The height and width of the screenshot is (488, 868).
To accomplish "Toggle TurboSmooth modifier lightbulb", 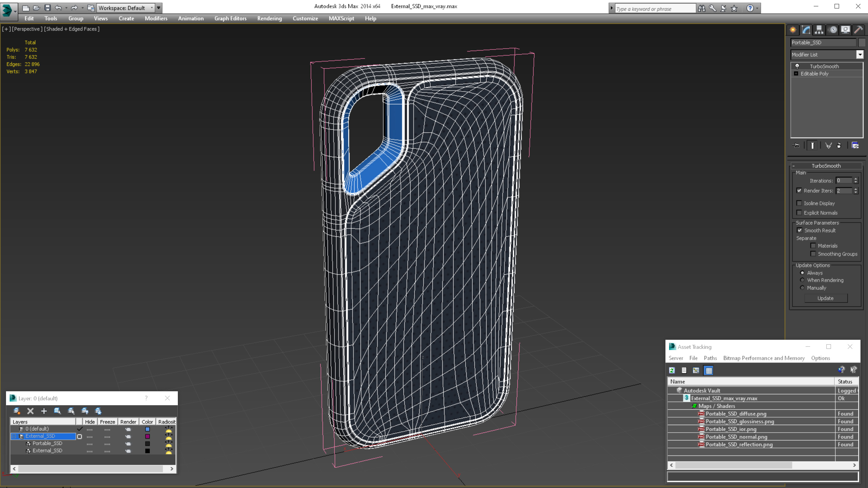I will 797,66.
